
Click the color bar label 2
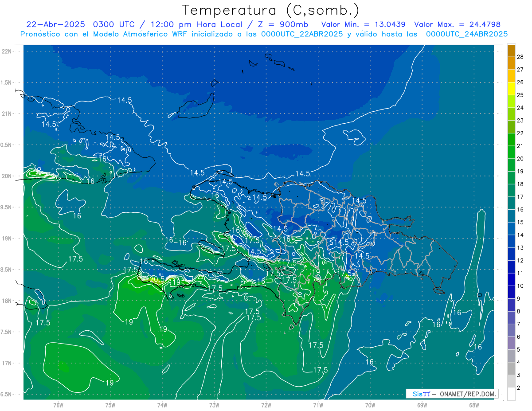click(519, 388)
